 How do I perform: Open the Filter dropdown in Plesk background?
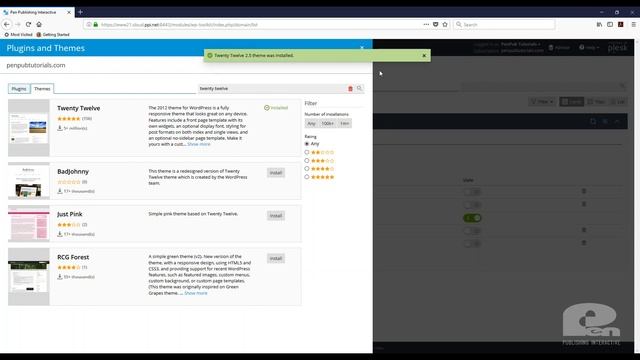click(542, 102)
